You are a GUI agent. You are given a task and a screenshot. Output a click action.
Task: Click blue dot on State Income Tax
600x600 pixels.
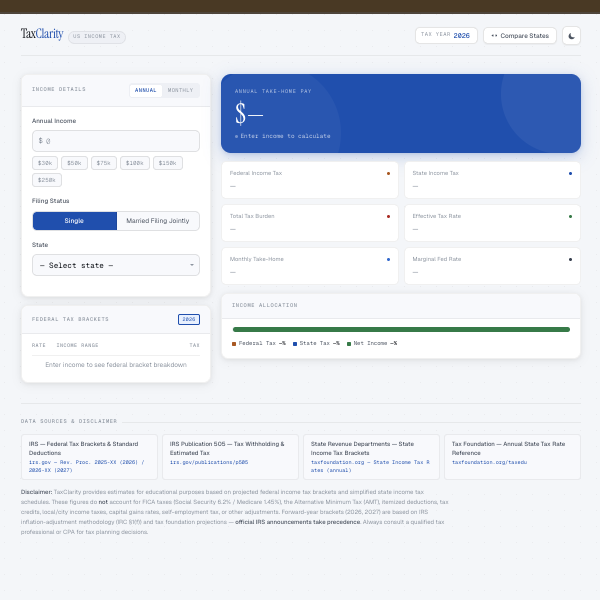pos(570,174)
